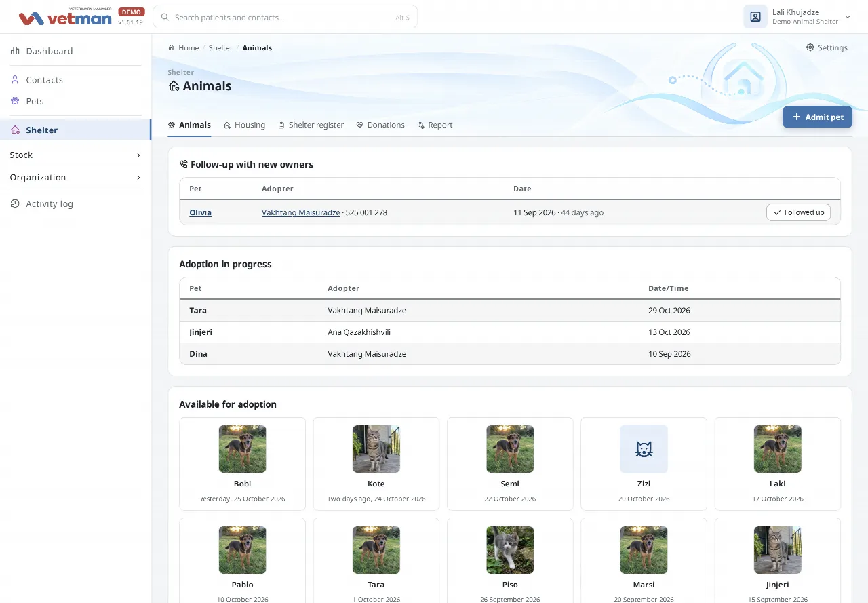Open Piso's kitten photo thumbnail

click(x=510, y=549)
